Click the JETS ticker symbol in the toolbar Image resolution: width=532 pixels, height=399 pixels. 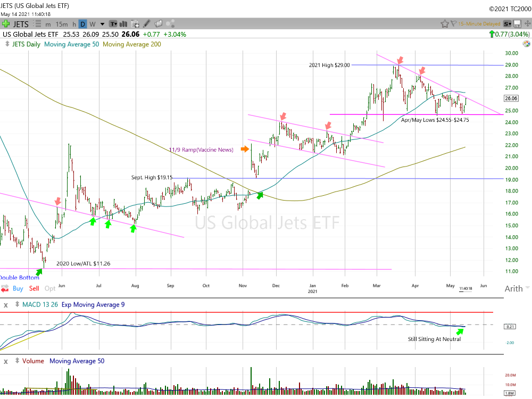coord(21,24)
